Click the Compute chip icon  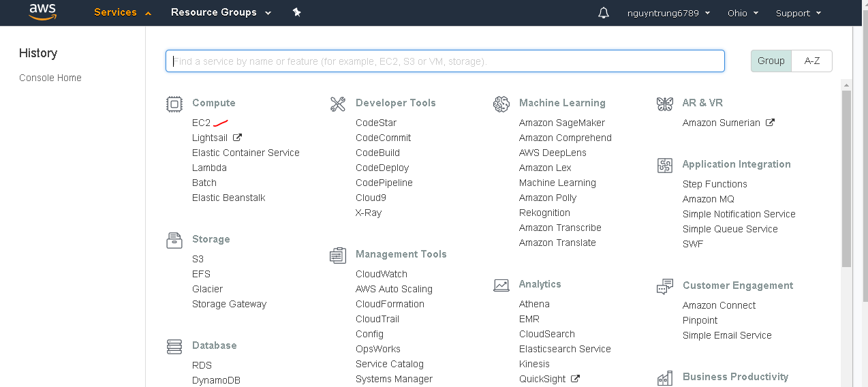tap(174, 104)
